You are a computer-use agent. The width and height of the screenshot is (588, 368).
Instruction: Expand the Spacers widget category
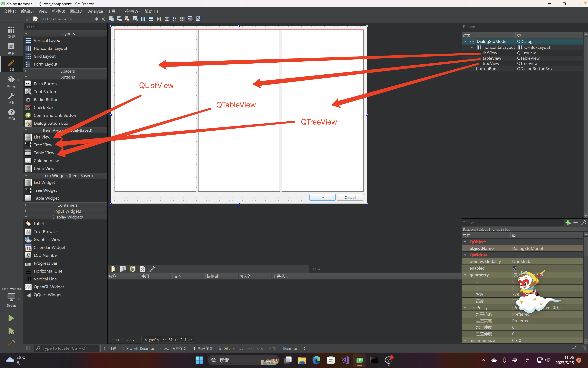pyautogui.click(x=26, y=71)
